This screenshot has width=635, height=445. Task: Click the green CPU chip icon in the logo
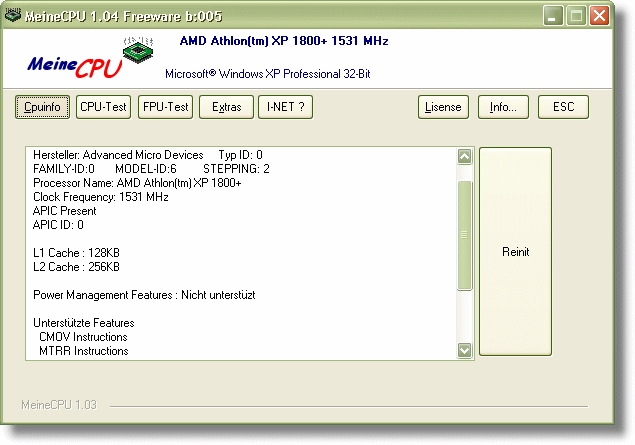pos(137,50)
